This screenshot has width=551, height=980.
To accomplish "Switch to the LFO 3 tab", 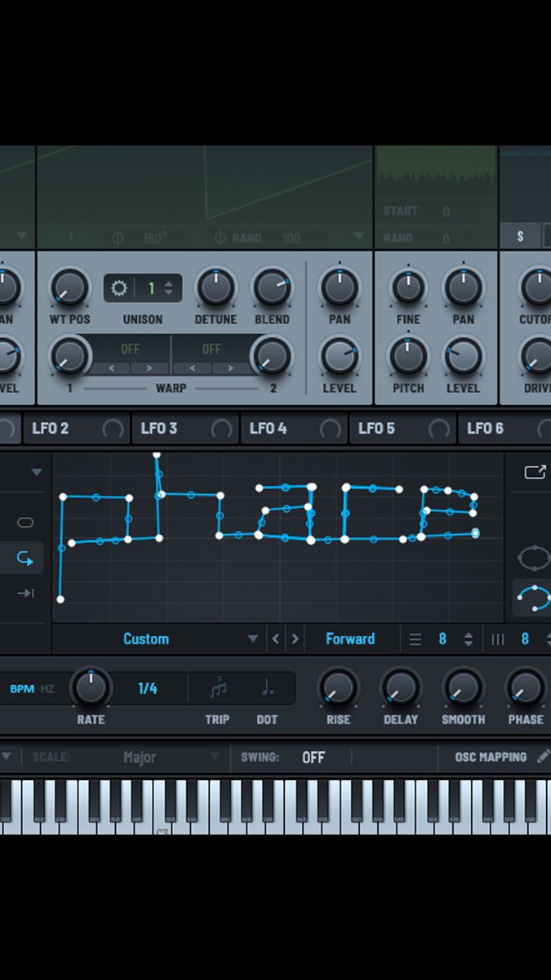I will point(159,428).
